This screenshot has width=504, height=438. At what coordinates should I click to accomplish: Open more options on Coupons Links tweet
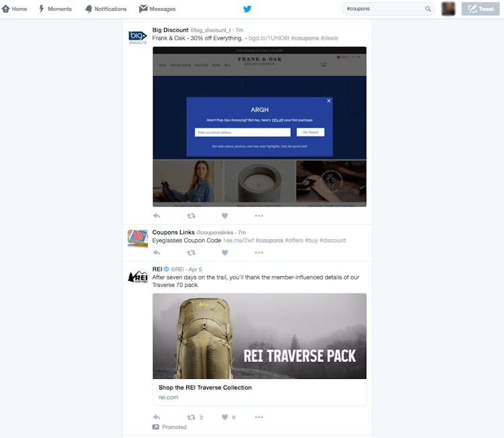click(259, 253)
